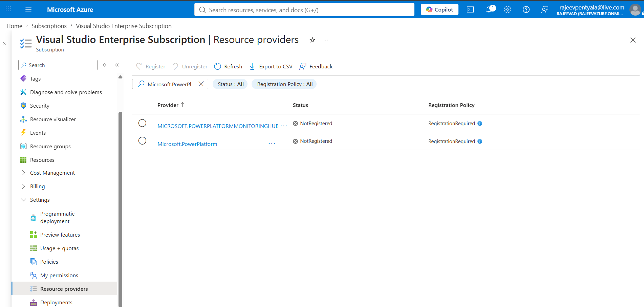Refresh the resource providers list
Screen dimensions: 644x307
pos(228,66)
